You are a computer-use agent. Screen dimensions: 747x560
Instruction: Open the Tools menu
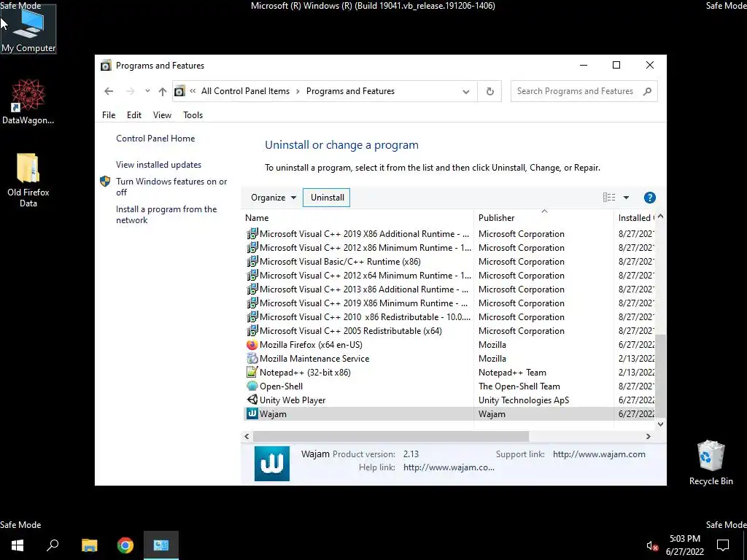point(193,115)
